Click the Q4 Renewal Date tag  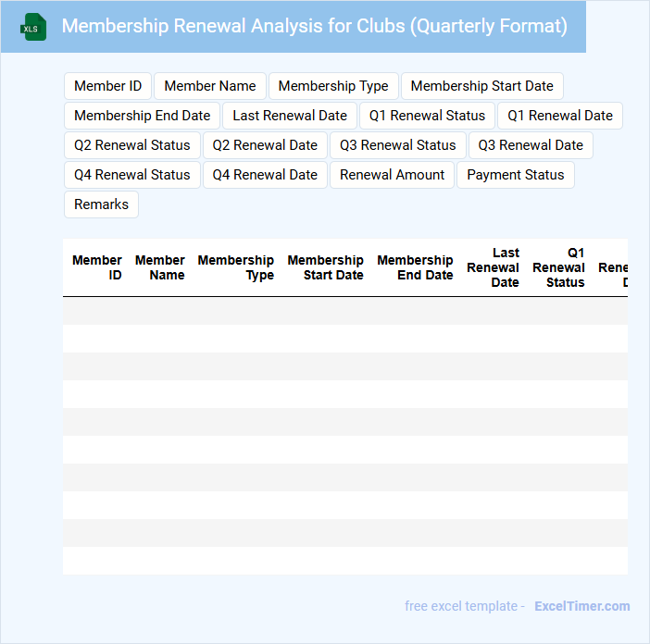tap(265, 175)
